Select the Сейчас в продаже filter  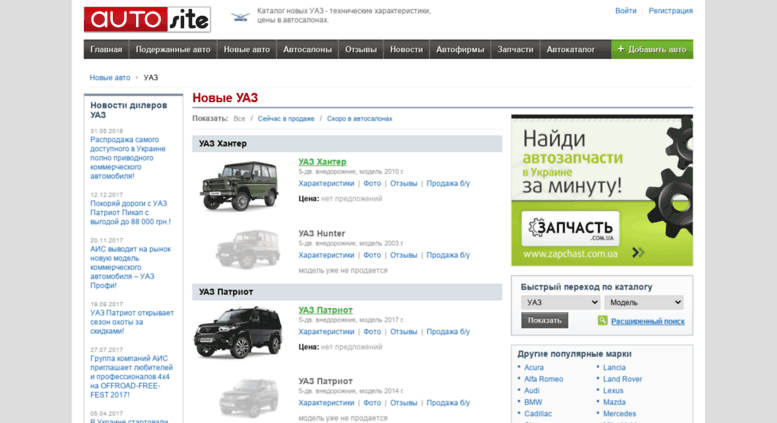pos(286,119)
